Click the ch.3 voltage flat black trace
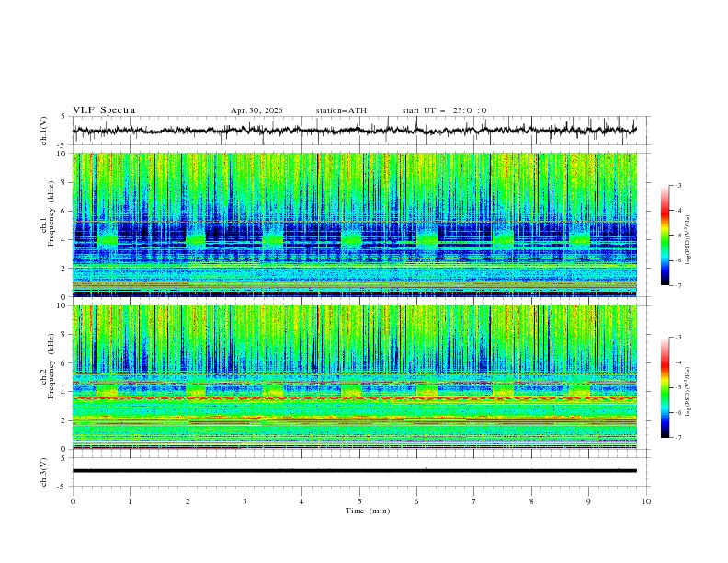Image resolution: width=728 pixels, height=563 pixels. click(354, 471)
